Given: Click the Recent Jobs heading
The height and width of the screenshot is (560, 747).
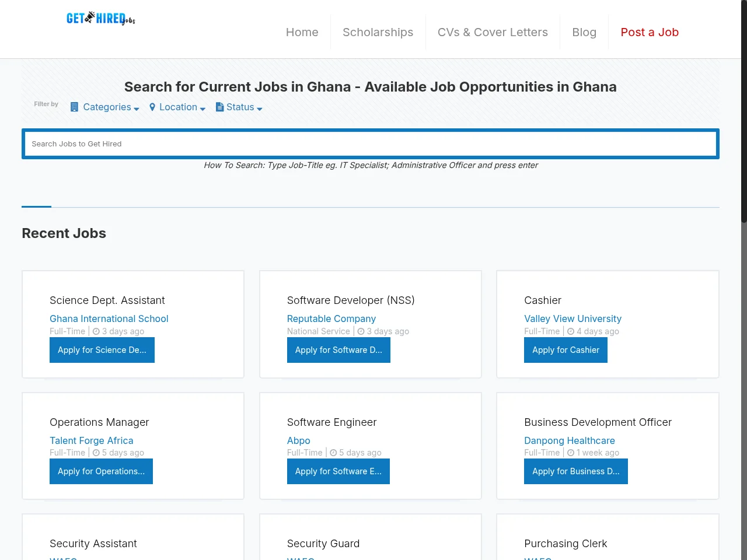Looking at the screenshot, I should 64,233.
